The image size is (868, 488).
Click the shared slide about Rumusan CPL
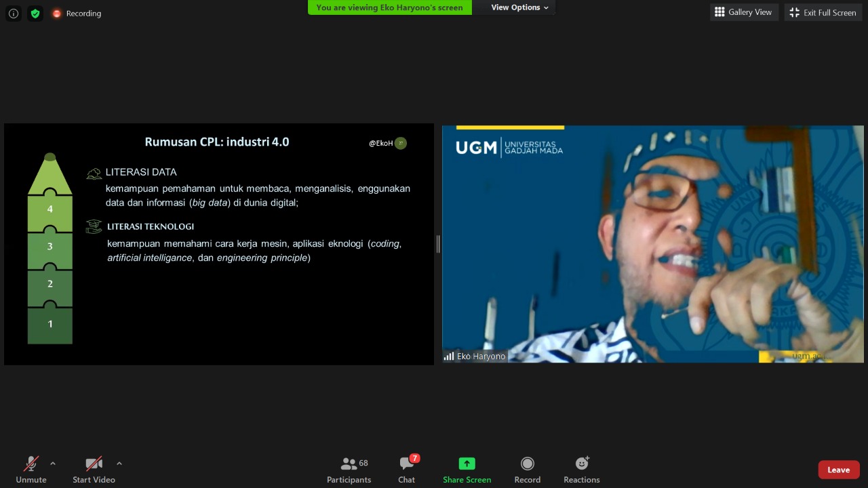tap(218, 244)
